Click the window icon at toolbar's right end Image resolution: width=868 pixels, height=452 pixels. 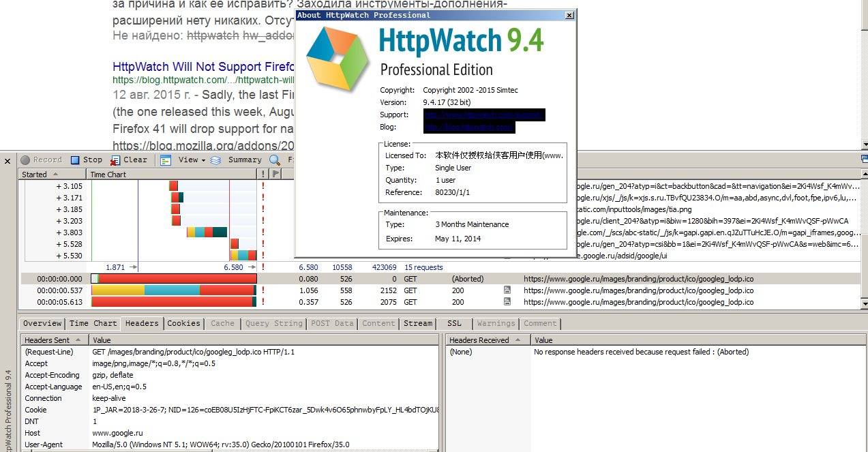[x=864, y=159]
